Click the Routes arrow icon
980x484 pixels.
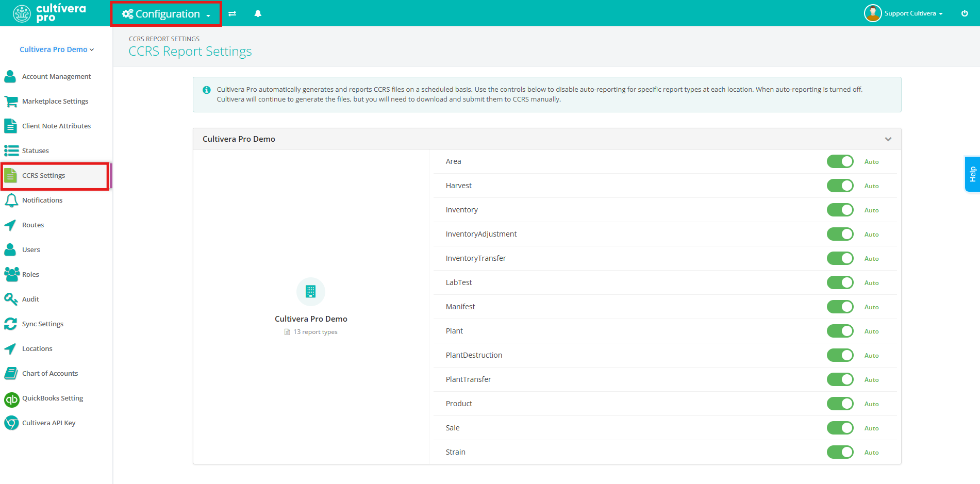point(10,225)
